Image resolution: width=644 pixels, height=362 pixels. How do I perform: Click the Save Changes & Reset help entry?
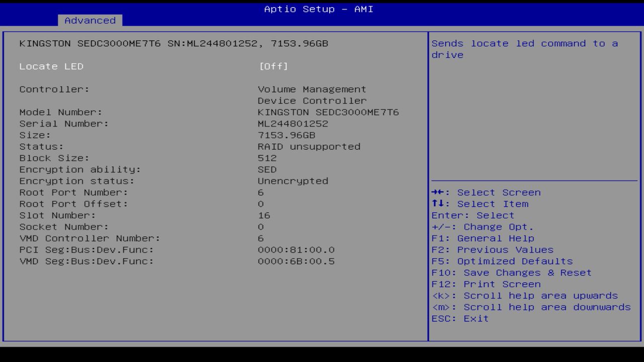(512, 273)
